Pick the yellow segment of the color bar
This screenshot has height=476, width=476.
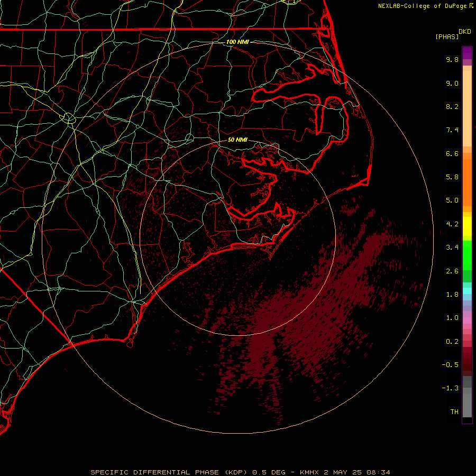pyautogui.click(x=467, y=226)
